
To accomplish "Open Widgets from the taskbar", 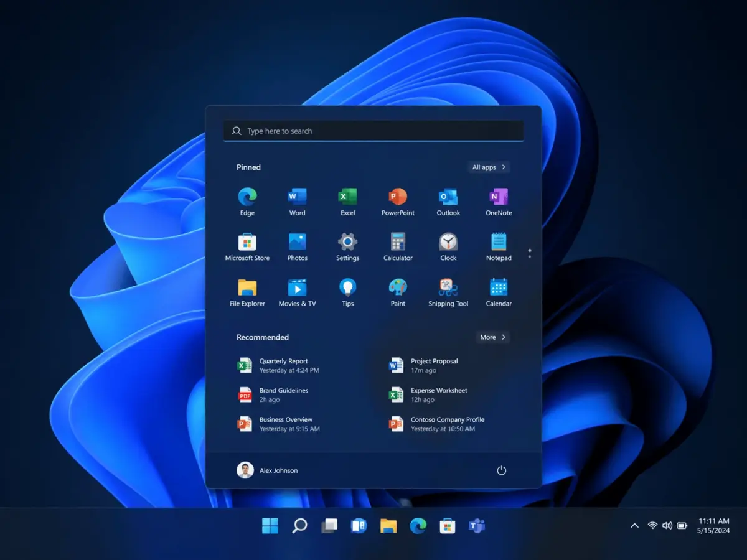I will pyautogui.click(x=359, y=526).
